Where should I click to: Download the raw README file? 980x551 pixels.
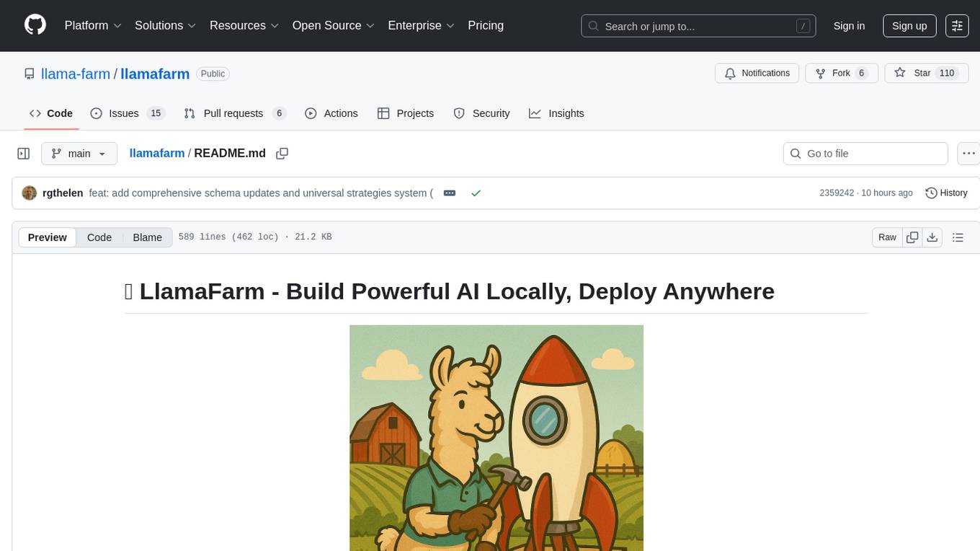pos(932,237)
